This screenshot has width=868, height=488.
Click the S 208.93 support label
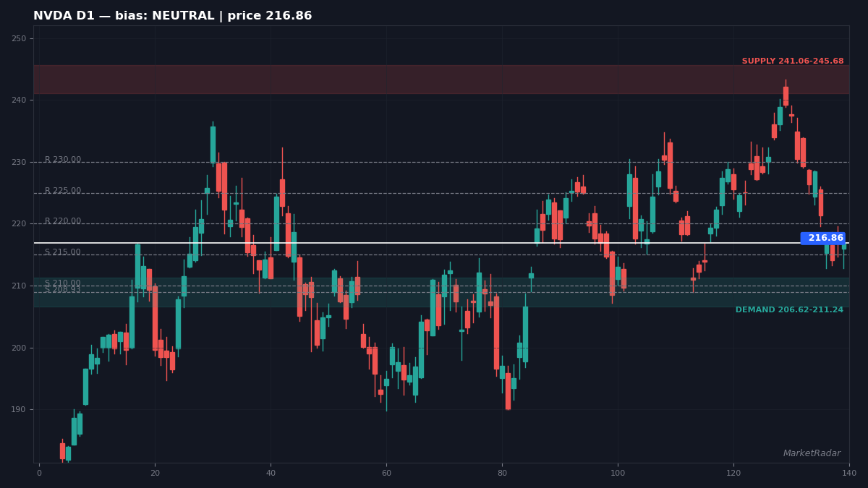tap(63, 290)
